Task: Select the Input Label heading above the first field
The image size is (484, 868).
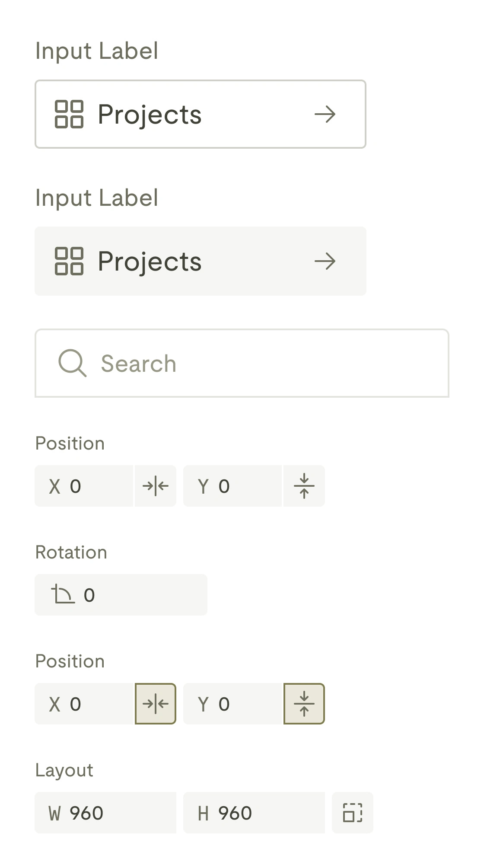Action: pyautogui.click(x=96, y=51)
